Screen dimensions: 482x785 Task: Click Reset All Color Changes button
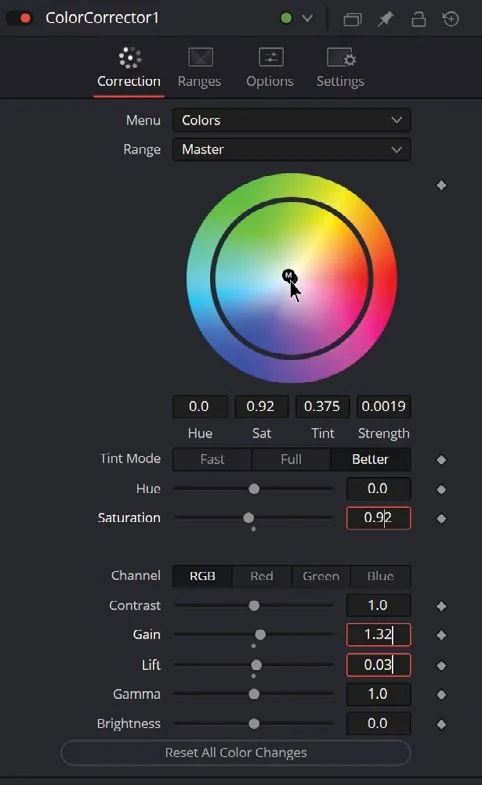pyautogui.click(x=236, y=752)
